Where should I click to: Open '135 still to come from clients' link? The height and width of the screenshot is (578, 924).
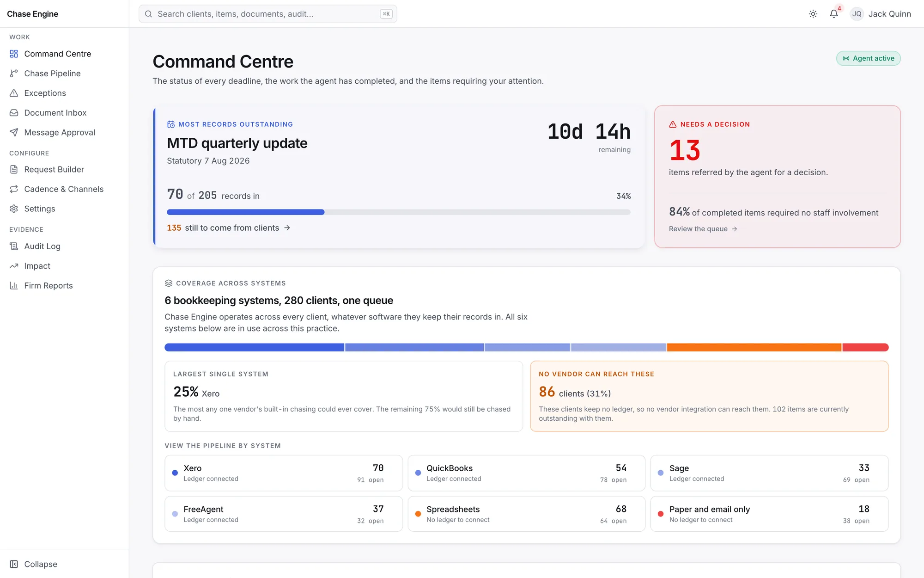229,228
